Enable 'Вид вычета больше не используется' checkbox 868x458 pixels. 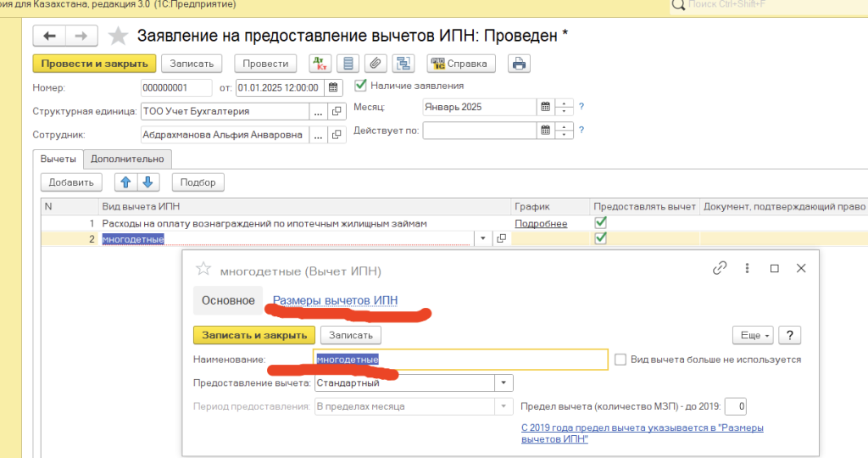coord(620,360)
